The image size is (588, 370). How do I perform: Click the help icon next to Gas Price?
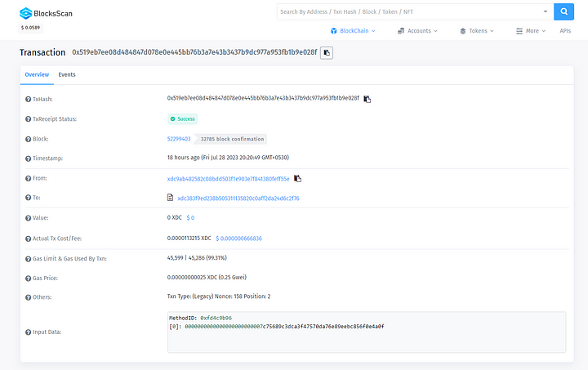[29, 278]
